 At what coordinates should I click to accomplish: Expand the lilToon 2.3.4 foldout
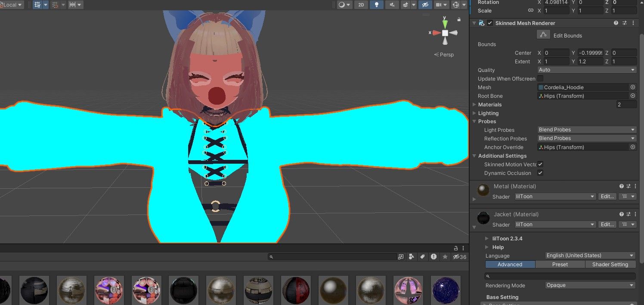click(487, 238)
